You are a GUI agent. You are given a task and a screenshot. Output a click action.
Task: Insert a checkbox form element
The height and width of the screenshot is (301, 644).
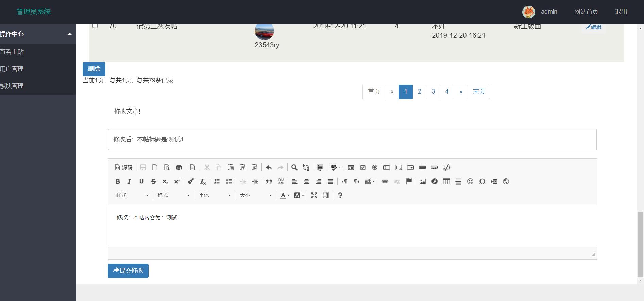[x=363, y=167]
